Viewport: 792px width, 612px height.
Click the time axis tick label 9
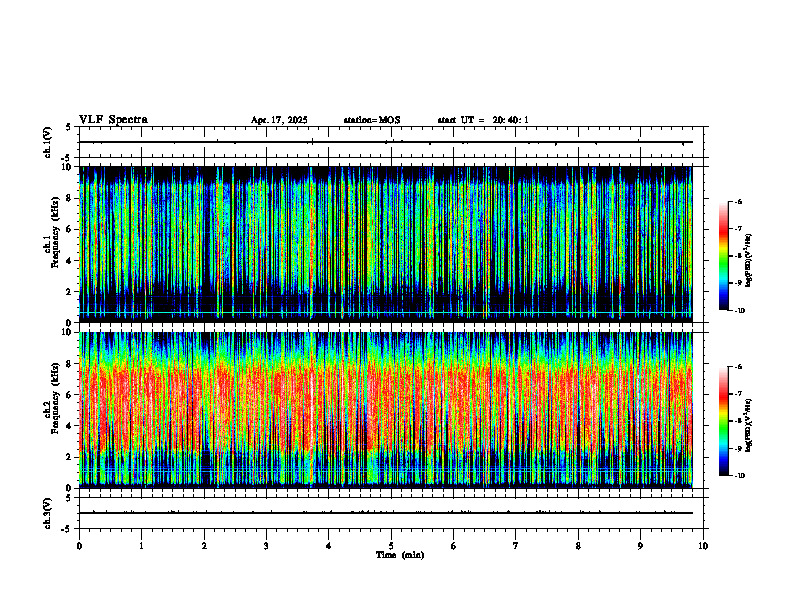pyautogui.click(x=640, y=546)
